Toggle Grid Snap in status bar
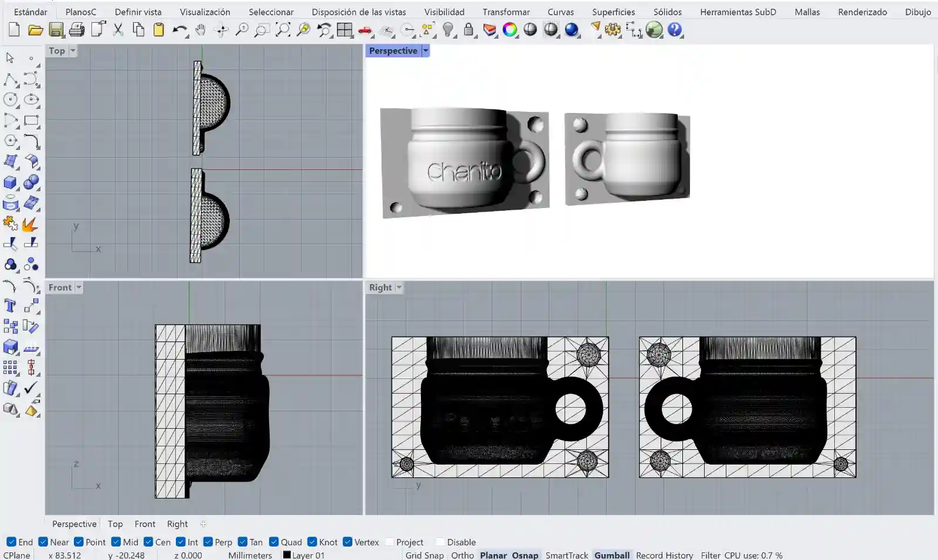The height and width of the screenshot is (560, 938). (x=424, y=555)
